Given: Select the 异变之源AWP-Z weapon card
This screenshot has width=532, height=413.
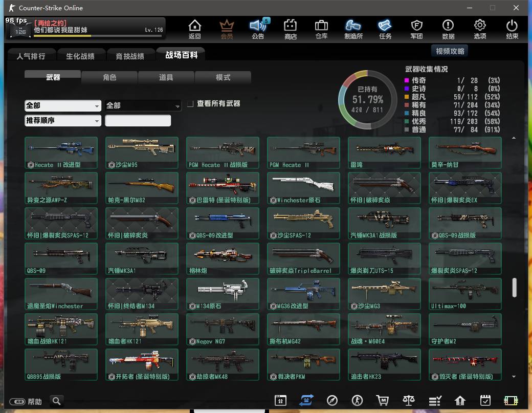Looking at the screenshot, I should [x=61, y=188].
